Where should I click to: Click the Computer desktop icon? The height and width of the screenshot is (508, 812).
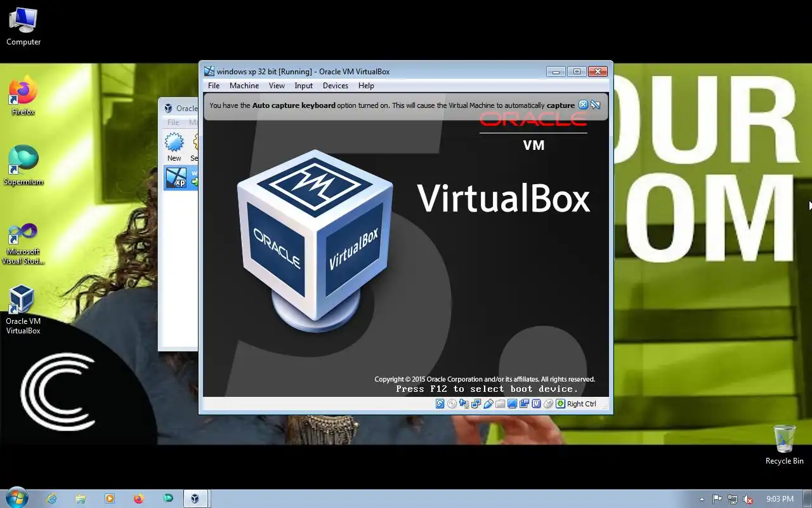coord(23,27)
